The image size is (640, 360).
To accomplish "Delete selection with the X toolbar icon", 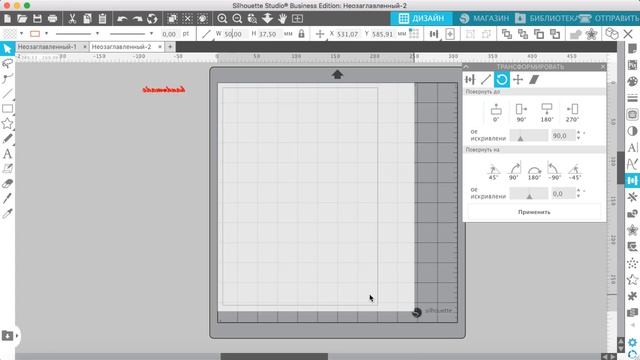I will [x=628, y=34].
